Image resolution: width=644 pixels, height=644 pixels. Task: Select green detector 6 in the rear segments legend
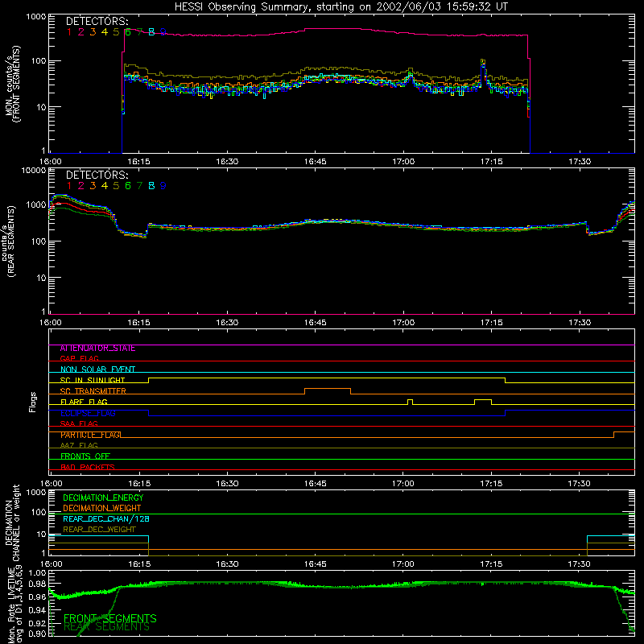click(x=128, y=186)
